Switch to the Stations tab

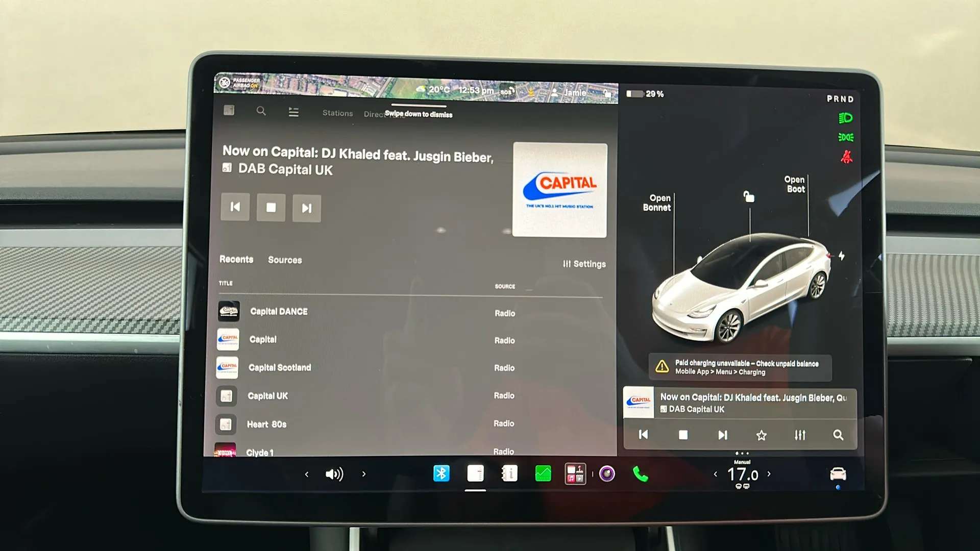(x=337, y=113)
